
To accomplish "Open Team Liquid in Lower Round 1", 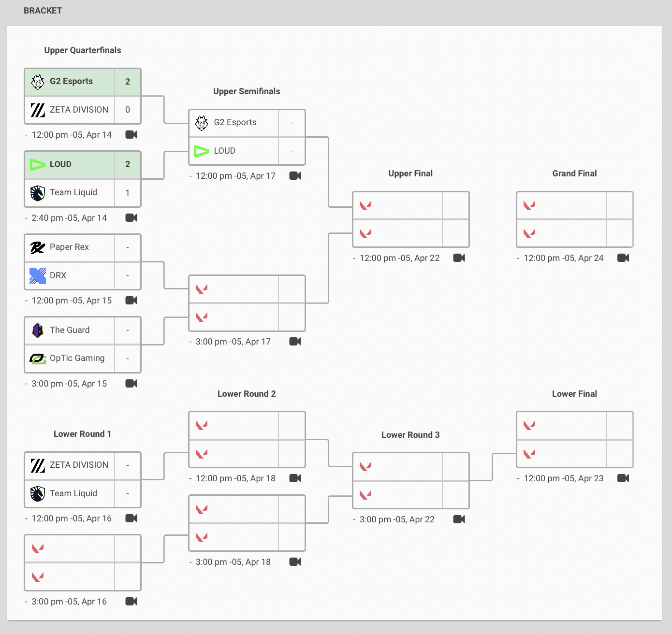I will [x=73, y=493].
